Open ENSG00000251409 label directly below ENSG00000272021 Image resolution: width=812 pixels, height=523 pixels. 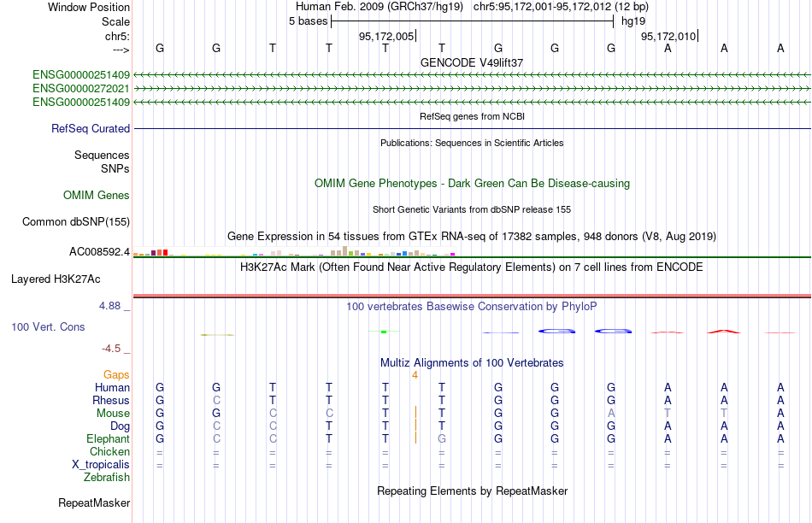pyautogui.click(x=81, y=102)
